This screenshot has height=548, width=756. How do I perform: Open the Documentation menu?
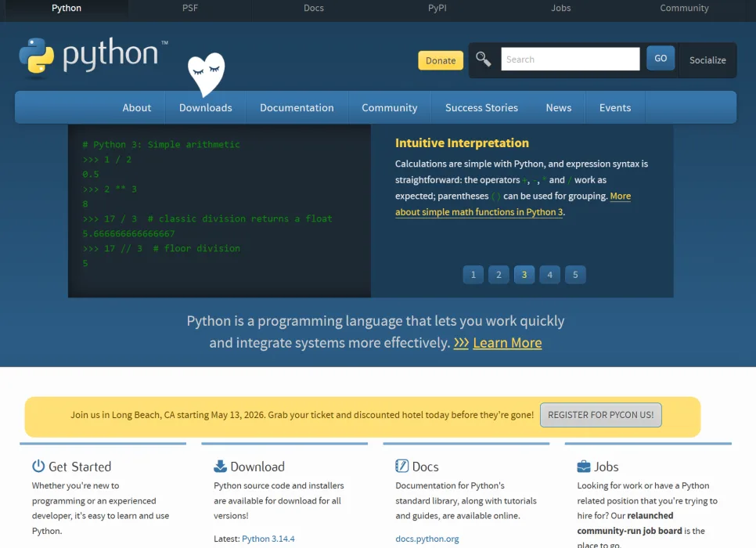pos(297,107)
